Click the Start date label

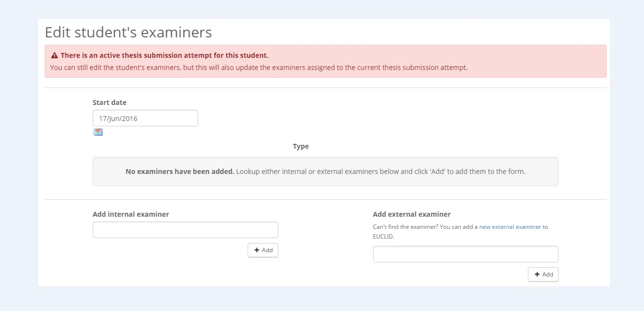[109, 102]
